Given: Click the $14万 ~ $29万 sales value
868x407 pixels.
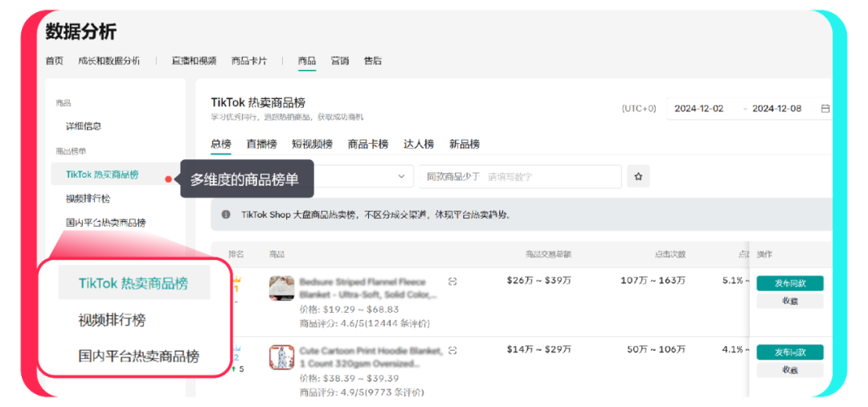Looking at the screenshot, I should point(539,349).
